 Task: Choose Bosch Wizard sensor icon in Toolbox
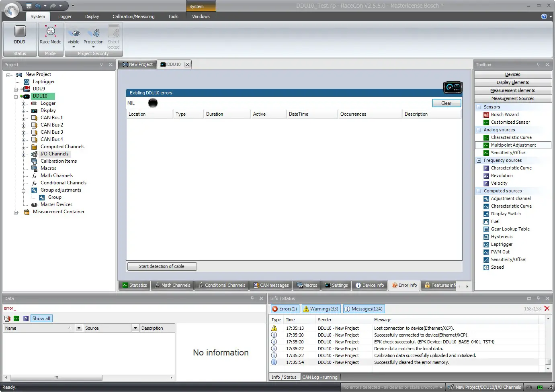486,115
